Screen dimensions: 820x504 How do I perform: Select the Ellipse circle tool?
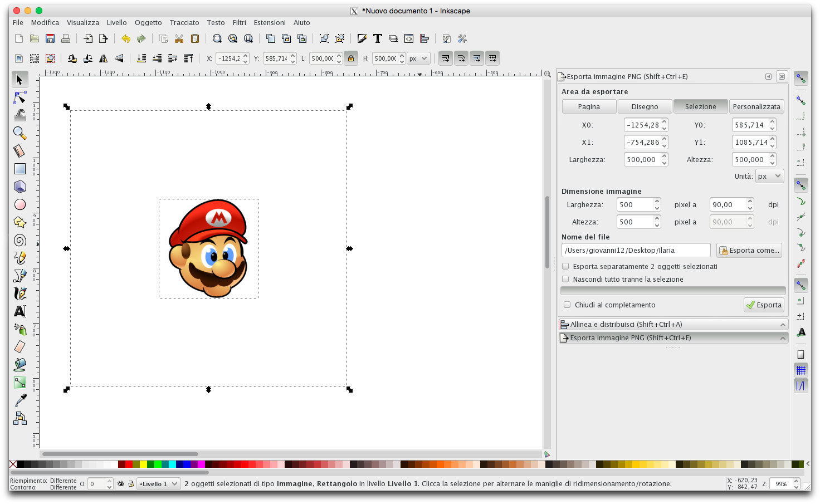click(20, 204)
